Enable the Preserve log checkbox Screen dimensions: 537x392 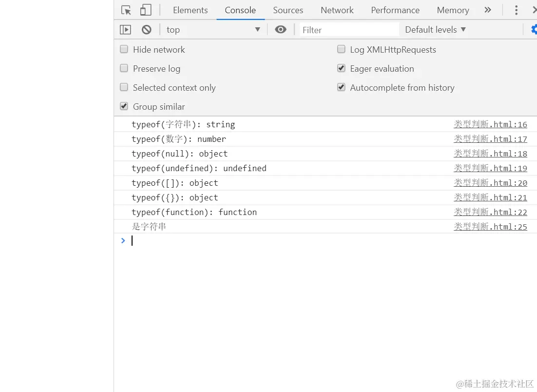(x=124, y=68)
